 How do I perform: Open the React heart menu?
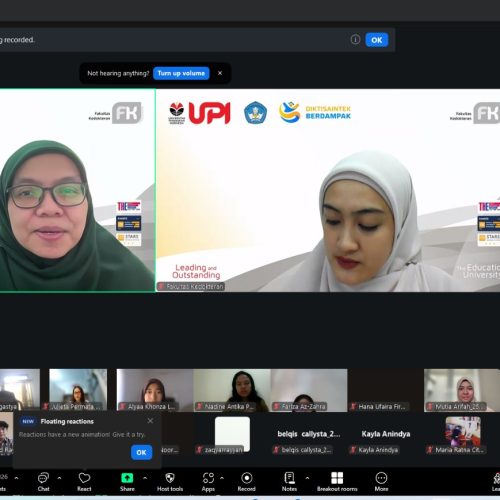84,482
